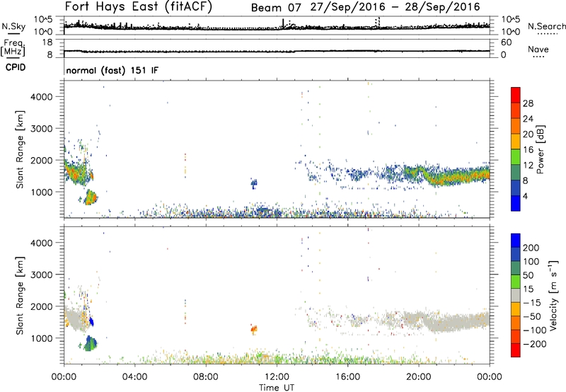566x392 pixels.
Task: Click the '200' tick on Velocity colorbar
Action: pos(531,248)
